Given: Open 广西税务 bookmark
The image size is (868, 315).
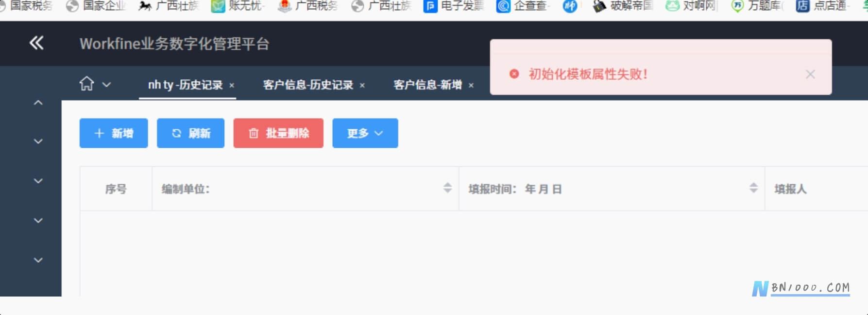Looking at the screenshot, I should click(308, 6).
